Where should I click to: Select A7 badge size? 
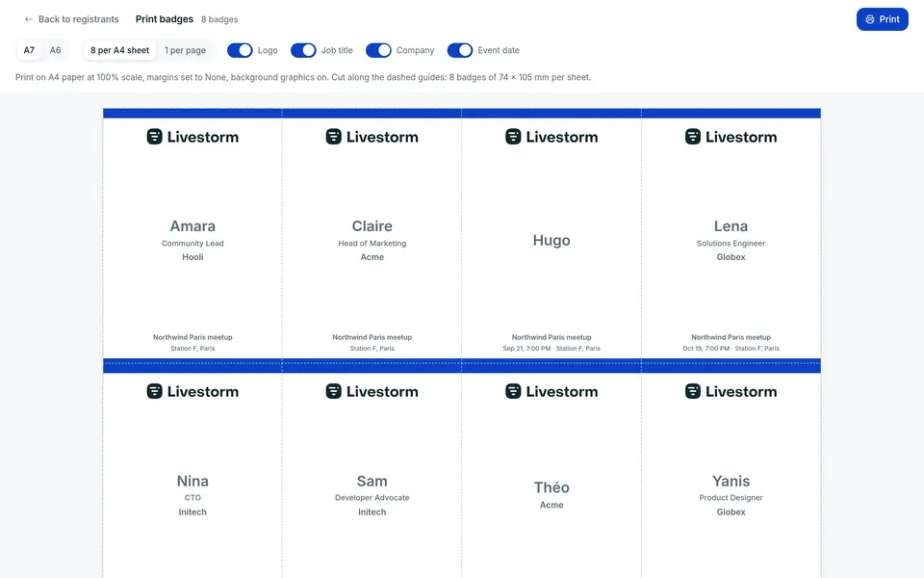(x=29, y=50)
